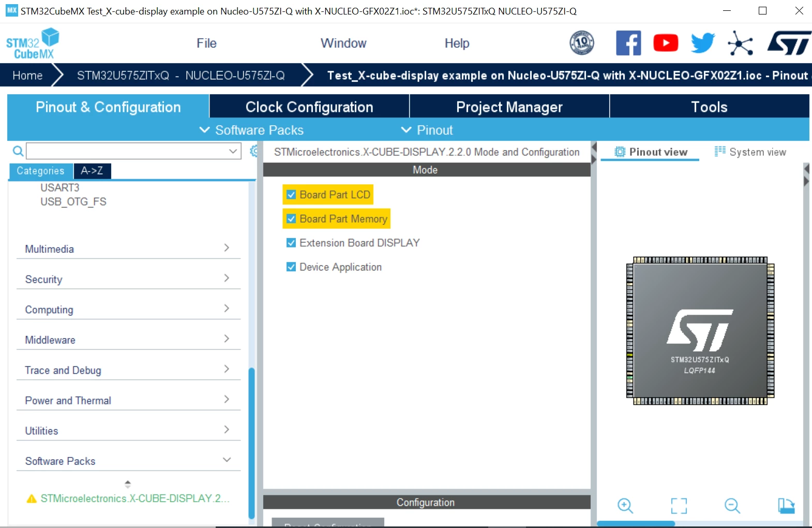Open the Pinout dropdown menu
Image resolution: width=812 pixels, height=528 pixels.
pyautogui.click(x=427, y=130)
